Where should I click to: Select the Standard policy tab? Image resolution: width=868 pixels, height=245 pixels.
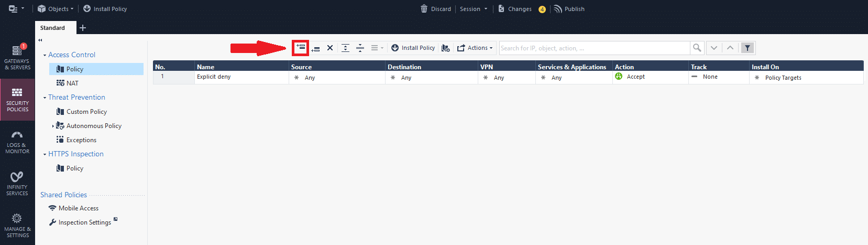coord(52,28)
